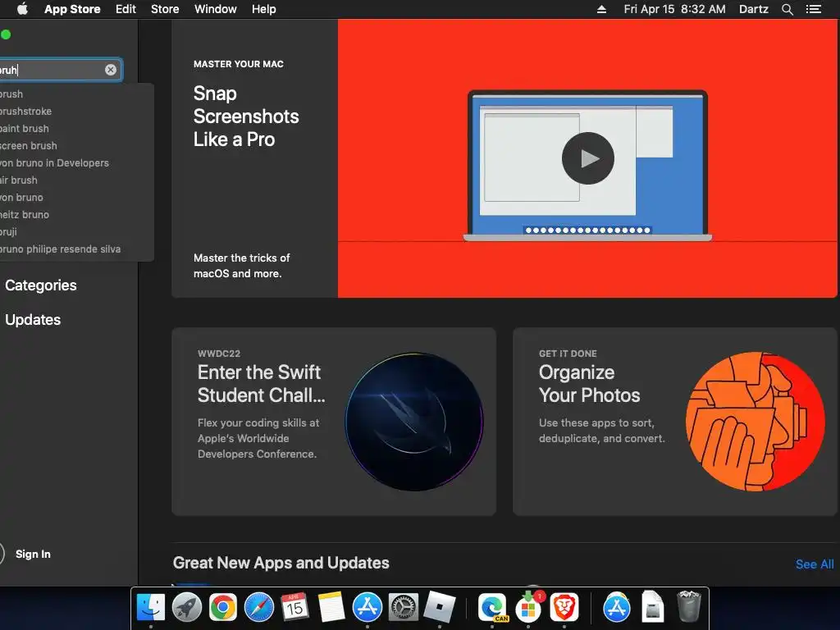Open Notification Center list icon
Screen dimensions: 840x630
point(814,9)
